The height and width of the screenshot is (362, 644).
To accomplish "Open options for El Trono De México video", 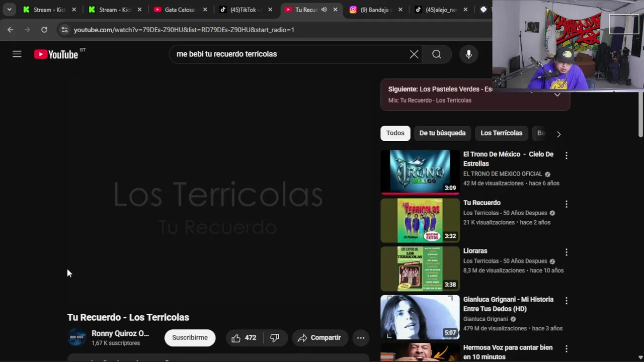I will 567,156.
